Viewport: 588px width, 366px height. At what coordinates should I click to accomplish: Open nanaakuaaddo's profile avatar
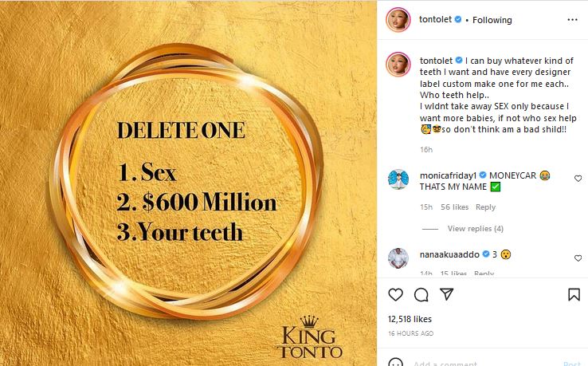tap(398, 258)
